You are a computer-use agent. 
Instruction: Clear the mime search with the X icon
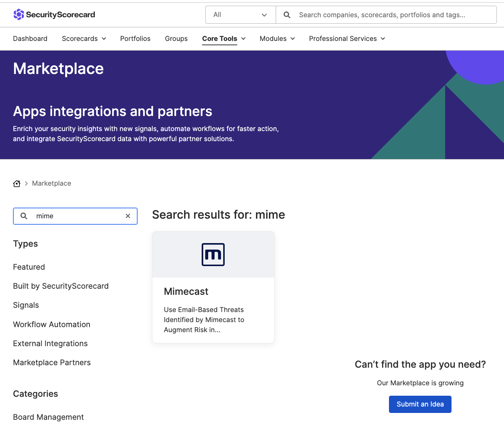click(128, 216)
